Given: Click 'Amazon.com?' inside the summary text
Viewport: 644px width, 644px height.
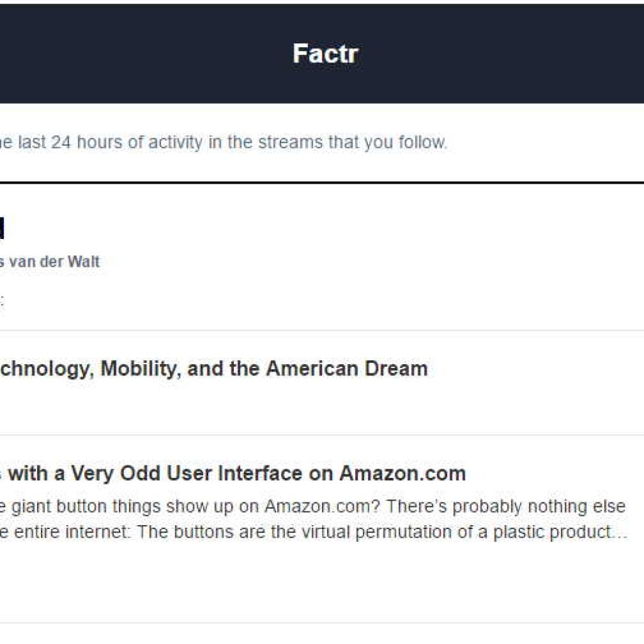Looking at the screenshot, I should [x=322, y=506].
